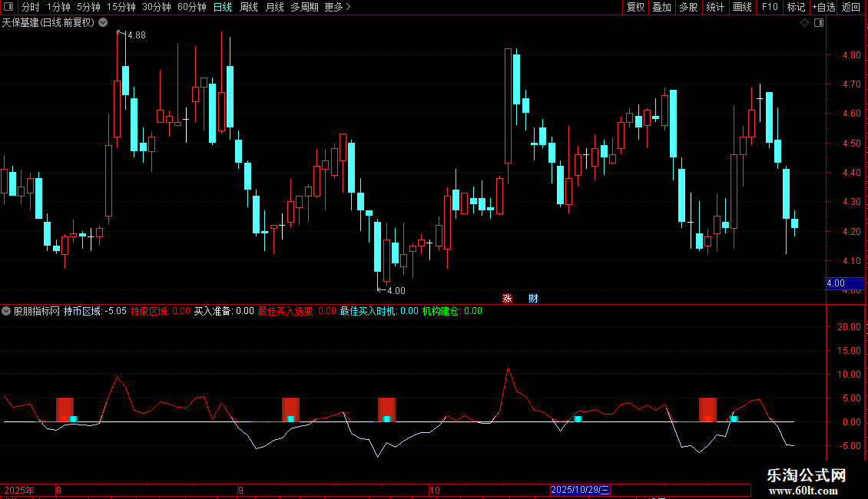868x499 pixels.
Task: Click the 复权 button
Action: click(635, 7)
